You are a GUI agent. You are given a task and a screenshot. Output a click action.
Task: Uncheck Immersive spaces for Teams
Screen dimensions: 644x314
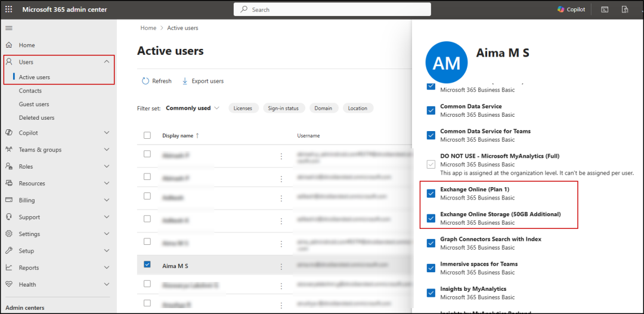[431, 268]
